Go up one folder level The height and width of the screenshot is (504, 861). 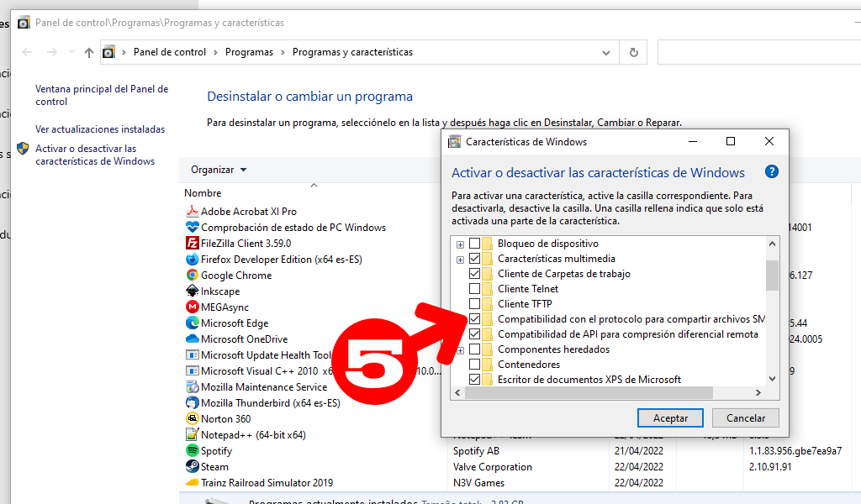click(x=89, y=52)
